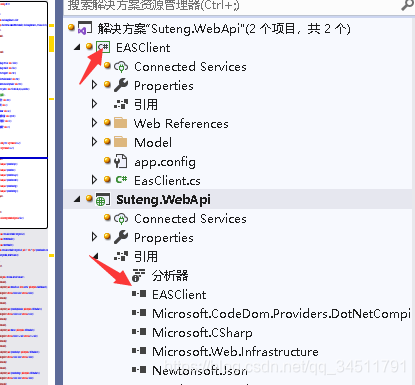Click the wrench icon of Suteng.WebApi Properties
The width and height of the screenshot is (415, 385).
pyautogui.click(x=121, y=237)
